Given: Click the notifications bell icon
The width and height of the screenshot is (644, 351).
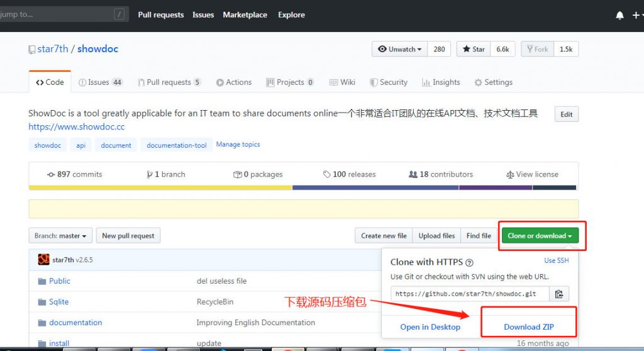Looking at the screenshot, I should tap(619, 15).
